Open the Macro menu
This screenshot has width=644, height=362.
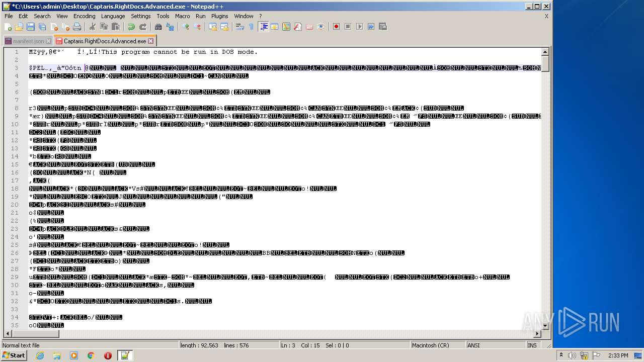tap(182, 16)
